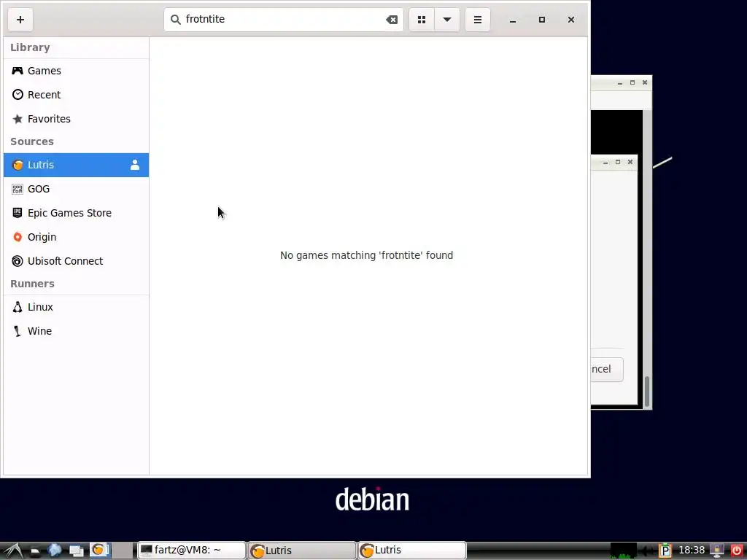This screenshot has height=560, width=747.
Task: Click into the search field containing 'frotntite'
Action: tap(284, 20)
